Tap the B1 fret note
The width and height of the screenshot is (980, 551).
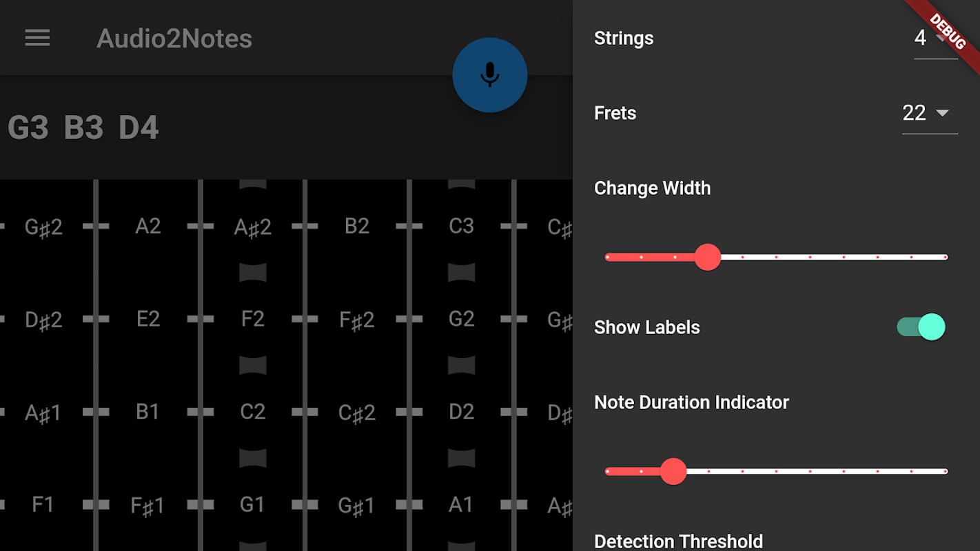click(148, 412)
